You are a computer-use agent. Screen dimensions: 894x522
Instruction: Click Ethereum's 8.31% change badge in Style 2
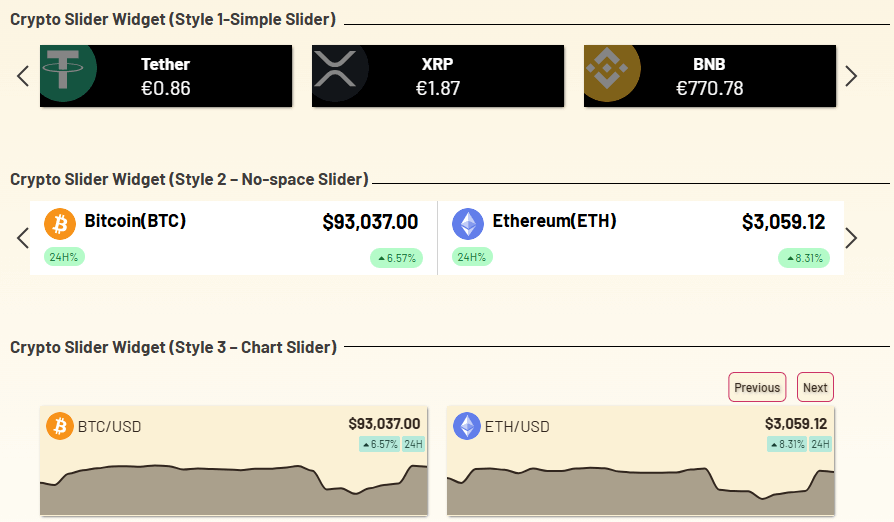[x=804, y=258]
